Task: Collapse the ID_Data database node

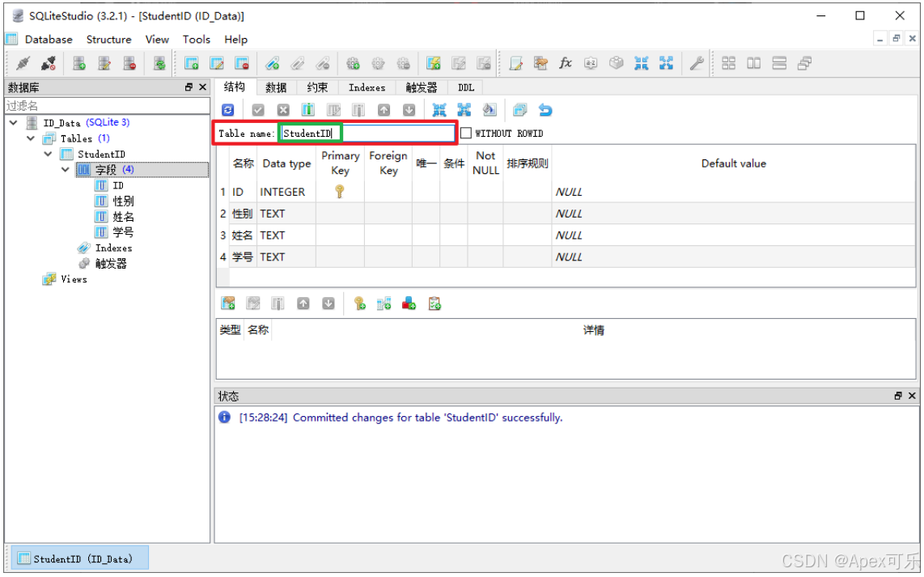Action: click(x=14, y=122)
